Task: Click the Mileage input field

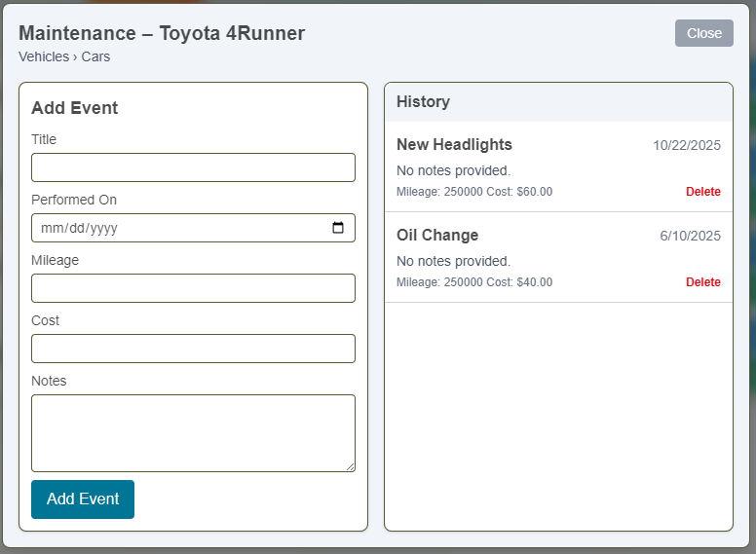Action: pos(193,288)
